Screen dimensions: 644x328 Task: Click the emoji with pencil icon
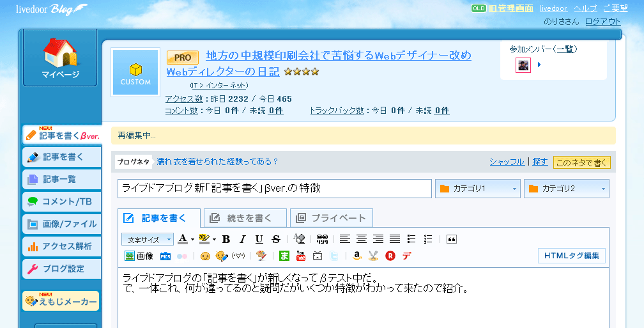[222, 256]
